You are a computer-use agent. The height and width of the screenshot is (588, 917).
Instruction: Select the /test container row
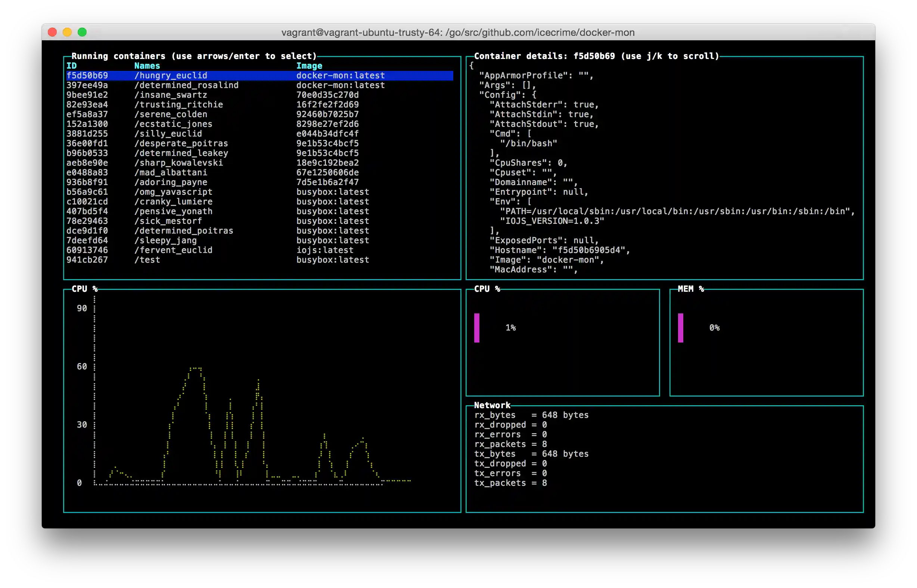point(147,260)
